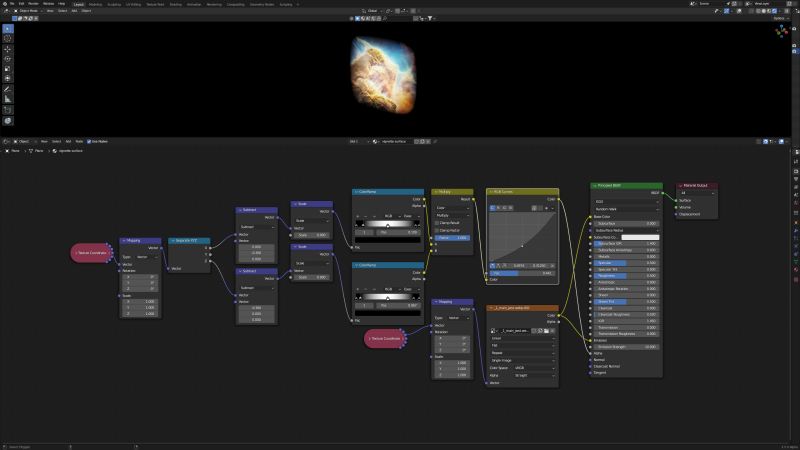
Task: Open Linear interpolation dropdown in image node
Action: 522,338
